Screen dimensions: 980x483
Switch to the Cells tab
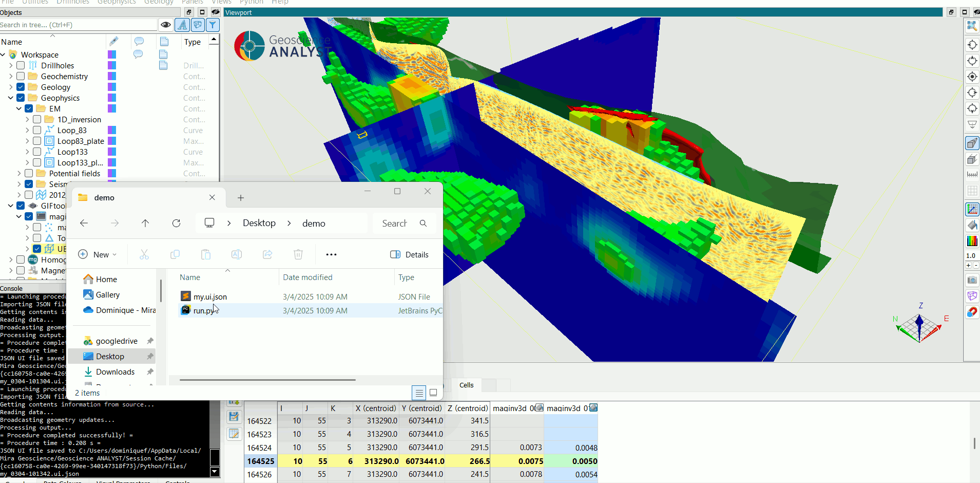[466, 385]
